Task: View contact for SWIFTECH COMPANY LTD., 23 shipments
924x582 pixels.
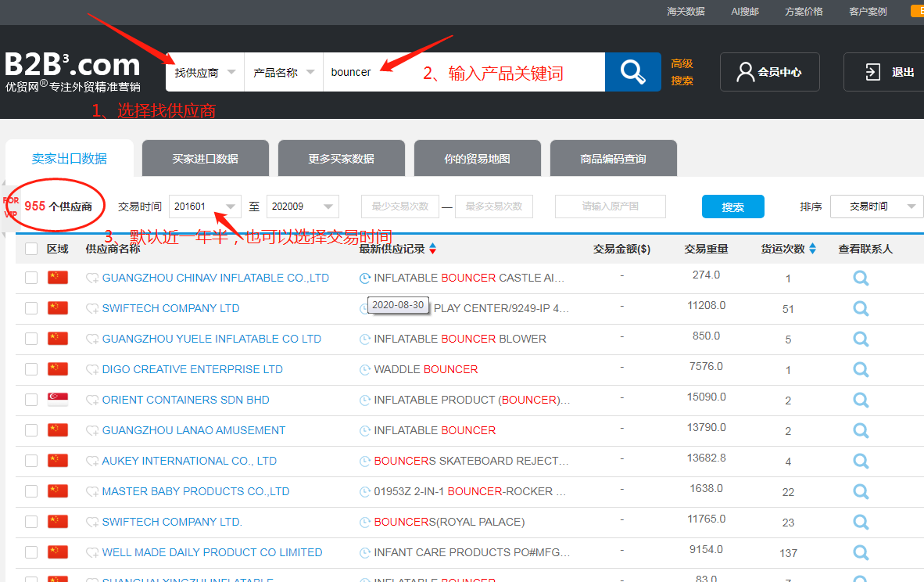Action: click(861, 523)
